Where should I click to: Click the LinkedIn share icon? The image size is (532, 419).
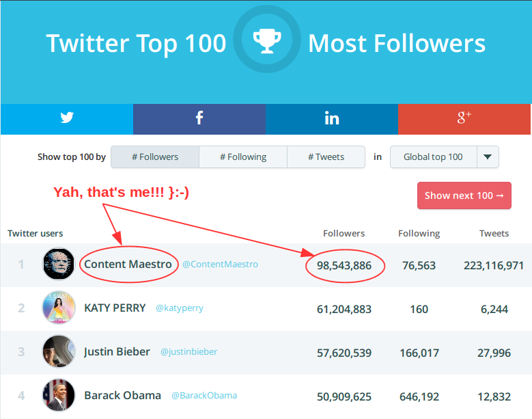332,118
